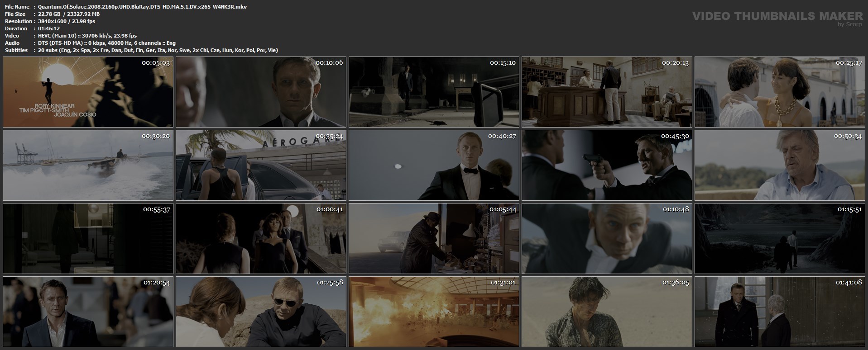Screen dimensions: 868x350
Task: Choose the night frame at 01:15:51
Action: click(x=780, y=238)
